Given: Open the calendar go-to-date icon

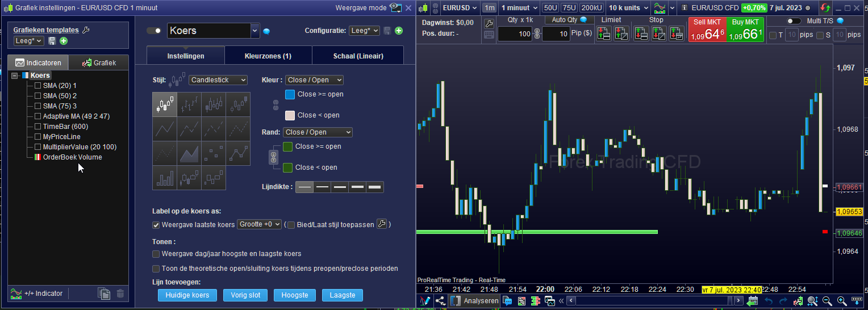Looking at the screenshot, I should 753,301.
